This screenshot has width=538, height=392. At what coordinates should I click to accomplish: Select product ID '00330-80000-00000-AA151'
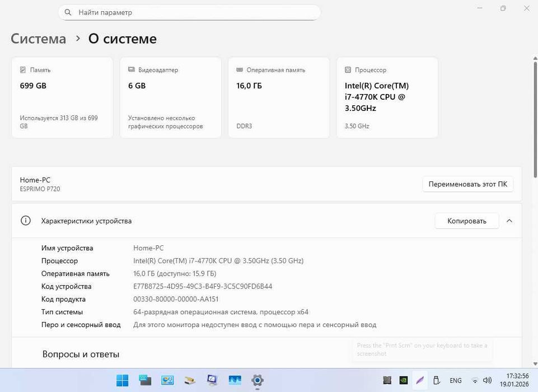pyautogui.click(x=176, y=299)
